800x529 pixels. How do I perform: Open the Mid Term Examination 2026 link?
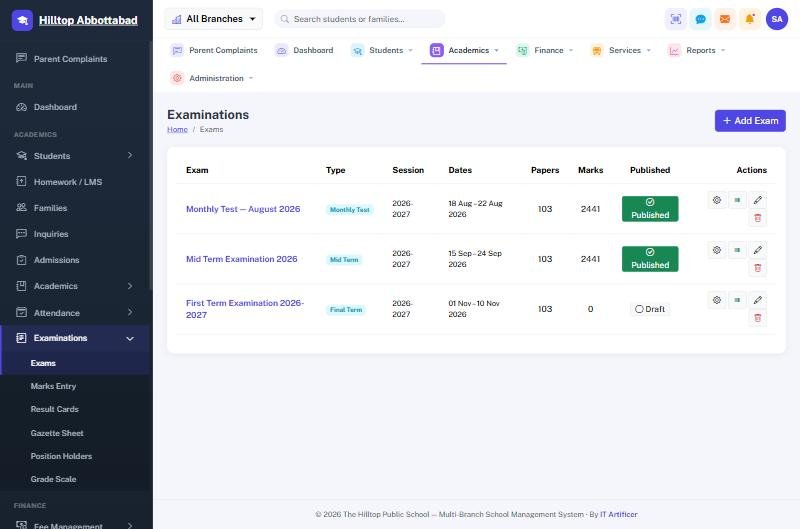[241, 259]
